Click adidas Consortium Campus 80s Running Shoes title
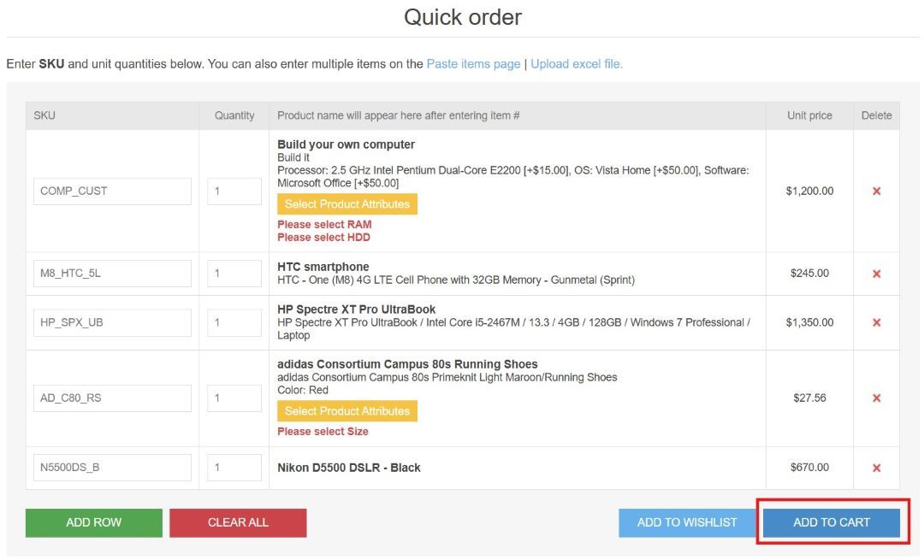This screenshot has width=924, height=560. click(407, 364)
